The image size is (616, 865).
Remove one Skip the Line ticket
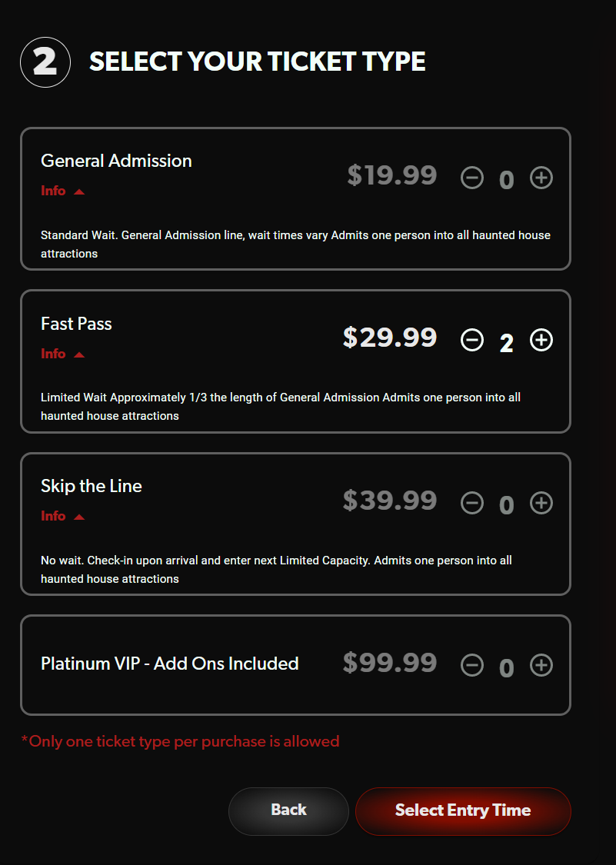click(x=472, y=503)
